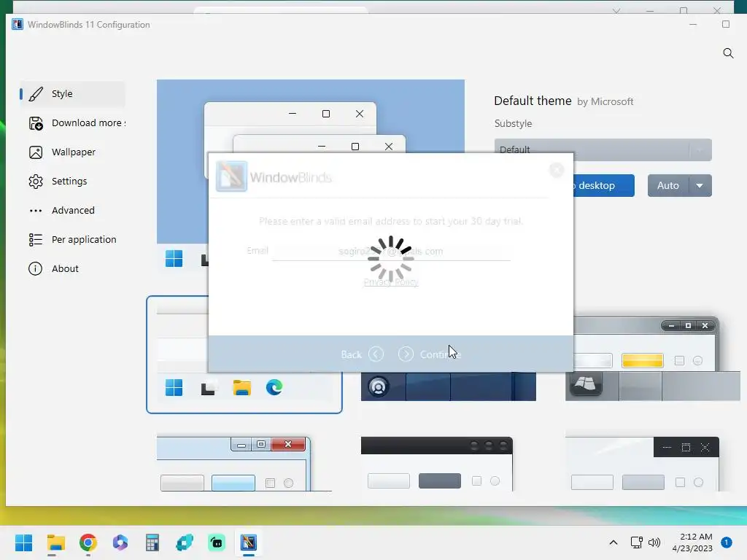
Task: Open the Per application section
Action: (x=72, y=239)
